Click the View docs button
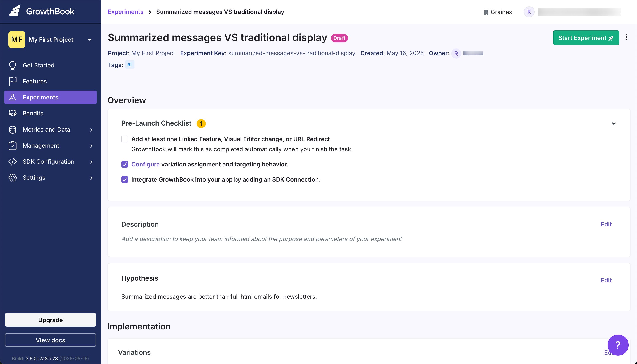The width and height of the screenshot is (637, 364). point(51,340)
